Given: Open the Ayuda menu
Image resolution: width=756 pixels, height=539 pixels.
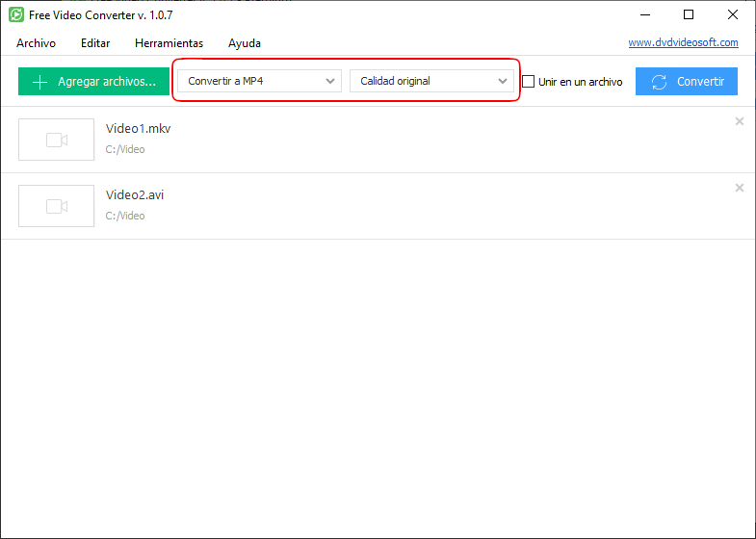Looking at the screenshot, I should 245,43.
